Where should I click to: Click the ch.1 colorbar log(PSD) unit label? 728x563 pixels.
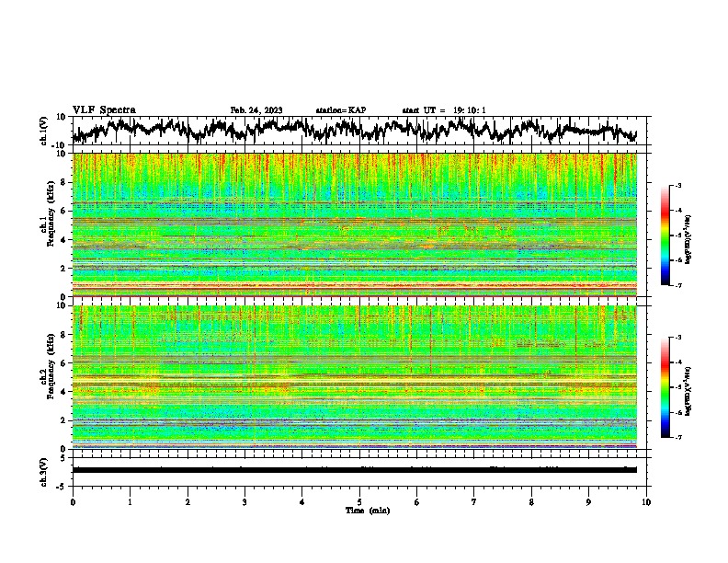tap(688, 239)
